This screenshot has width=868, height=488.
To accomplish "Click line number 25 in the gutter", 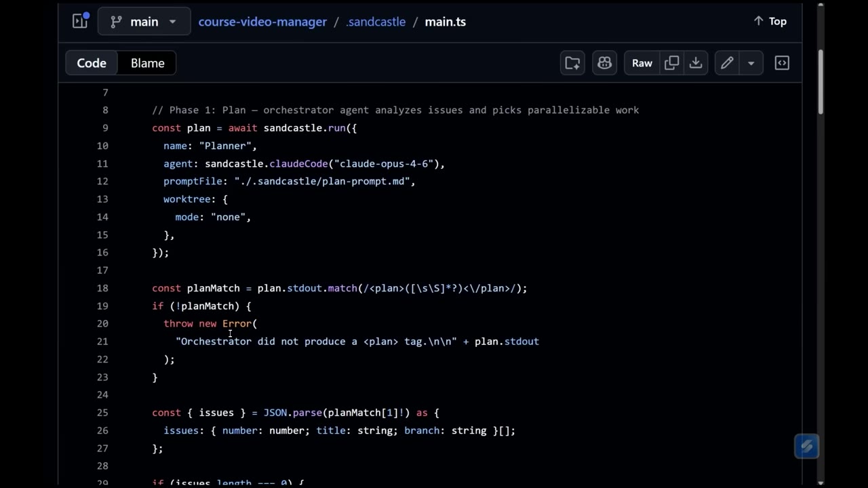I will [102, 413].
